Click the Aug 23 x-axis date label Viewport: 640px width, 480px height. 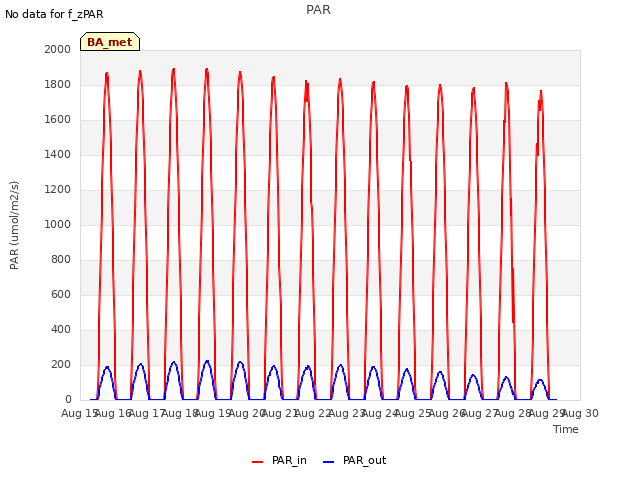click(x=347, y=413)
